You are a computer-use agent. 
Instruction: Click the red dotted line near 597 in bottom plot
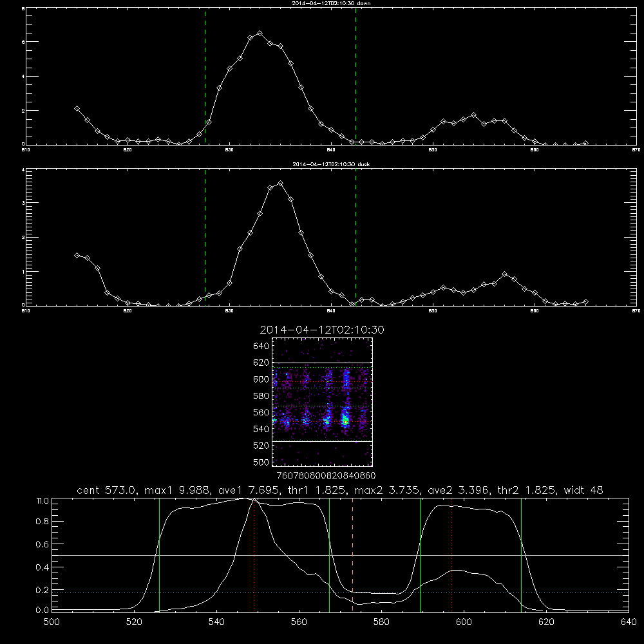(x=452, y=554)
